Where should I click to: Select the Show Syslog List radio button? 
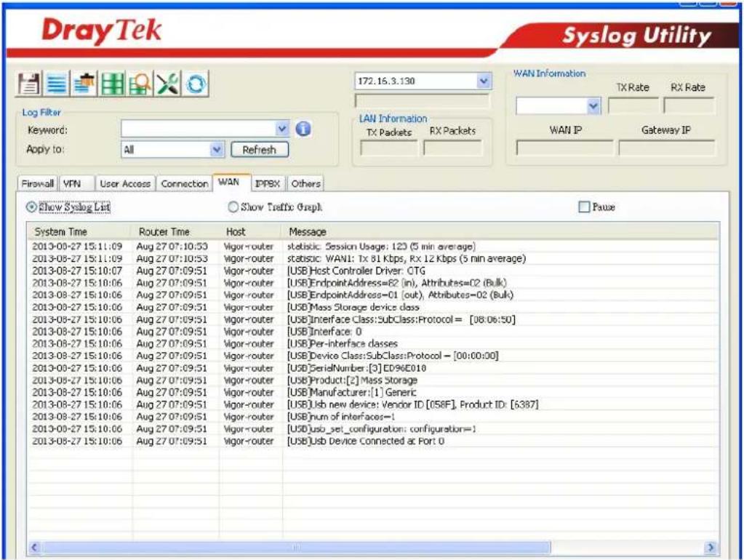point(31,207)
